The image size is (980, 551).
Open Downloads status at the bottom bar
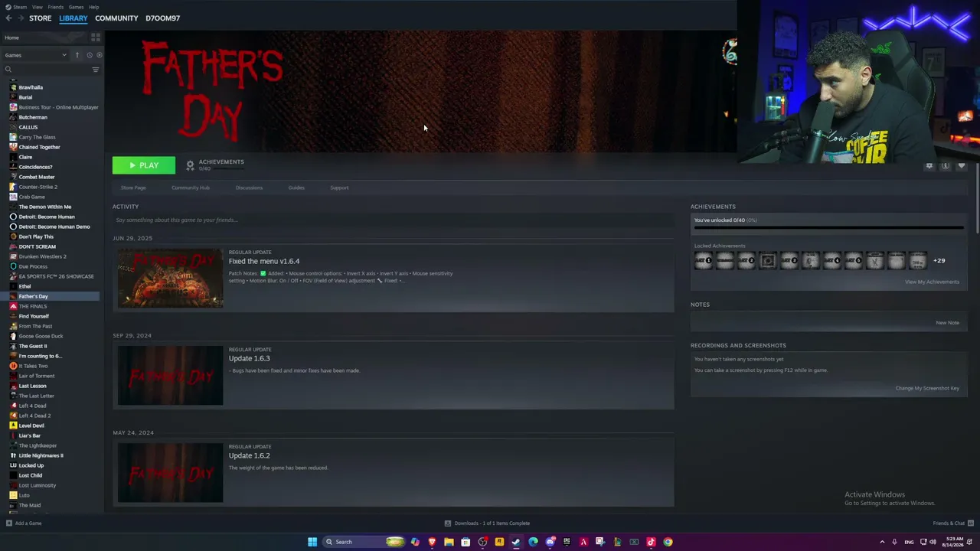click(487, 523)
